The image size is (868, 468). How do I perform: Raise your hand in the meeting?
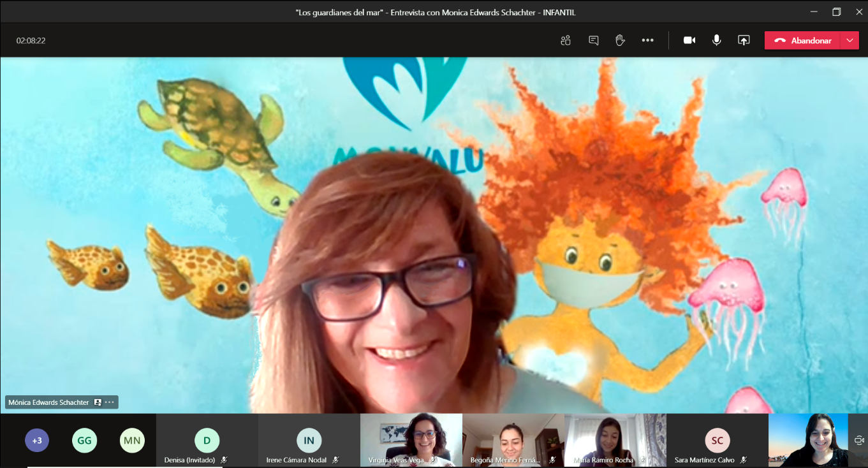620,40
